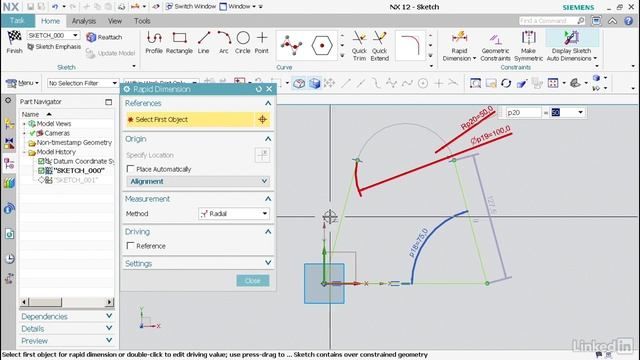640x360 pixels.
Task: Switch to the Analysis tab
Action: point(84,21)
